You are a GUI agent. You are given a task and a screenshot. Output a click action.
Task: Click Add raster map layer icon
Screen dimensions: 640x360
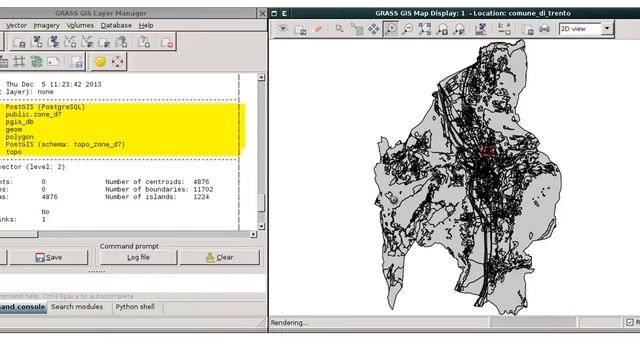(x=37, y=42)
